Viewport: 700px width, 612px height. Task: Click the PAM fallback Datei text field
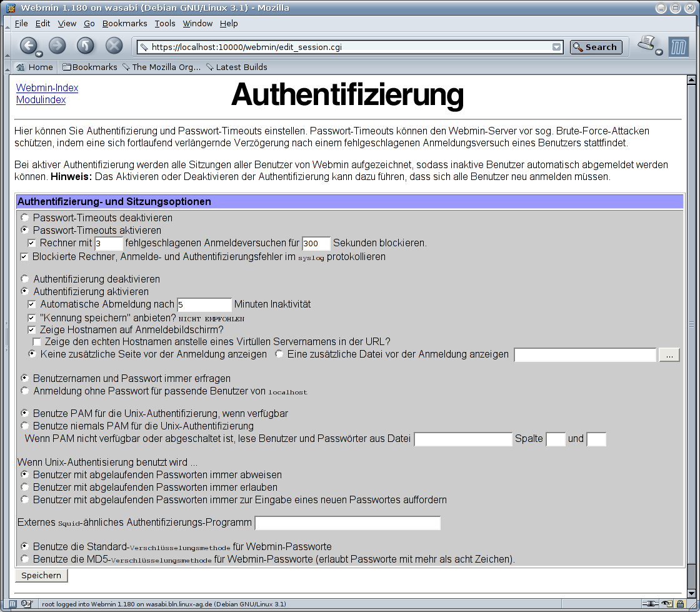(x=463, y=439)
